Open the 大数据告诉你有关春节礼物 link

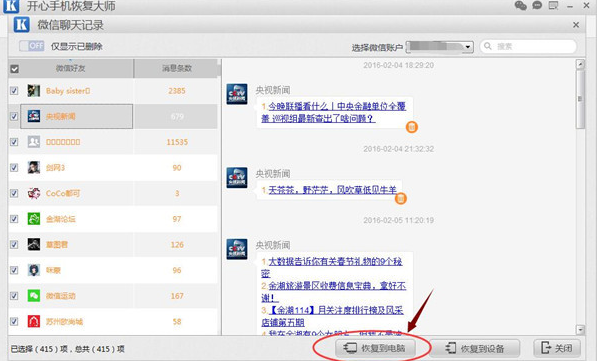click(x=332, y=267)
